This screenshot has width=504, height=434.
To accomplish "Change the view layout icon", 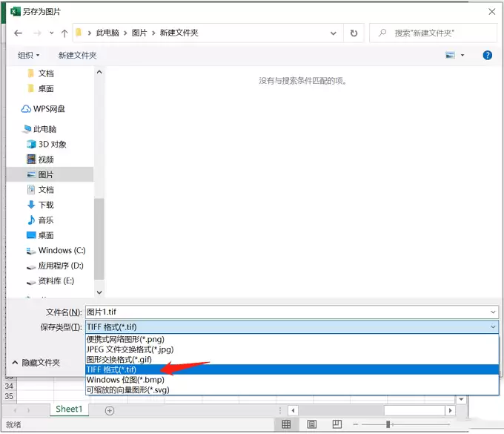I will point(450,56).
